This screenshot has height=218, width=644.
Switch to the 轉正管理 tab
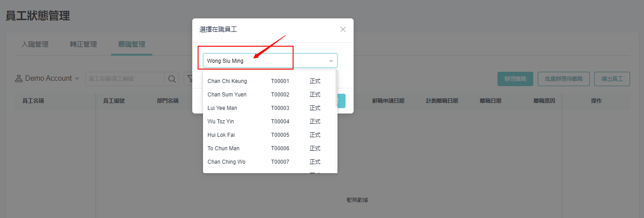tap(83, 44)
